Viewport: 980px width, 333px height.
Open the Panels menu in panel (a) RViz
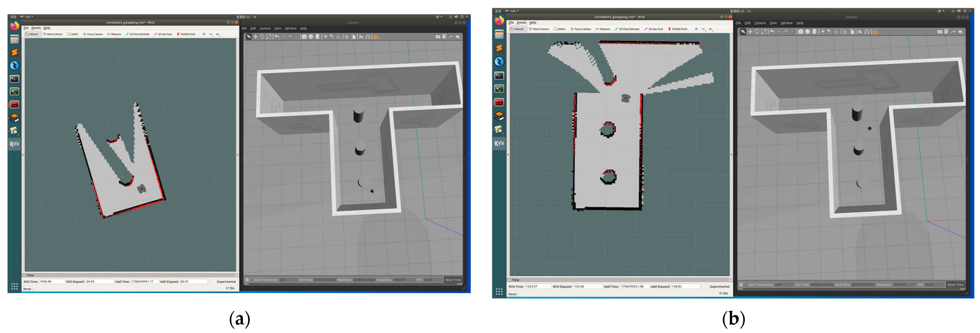pos(36,28)
